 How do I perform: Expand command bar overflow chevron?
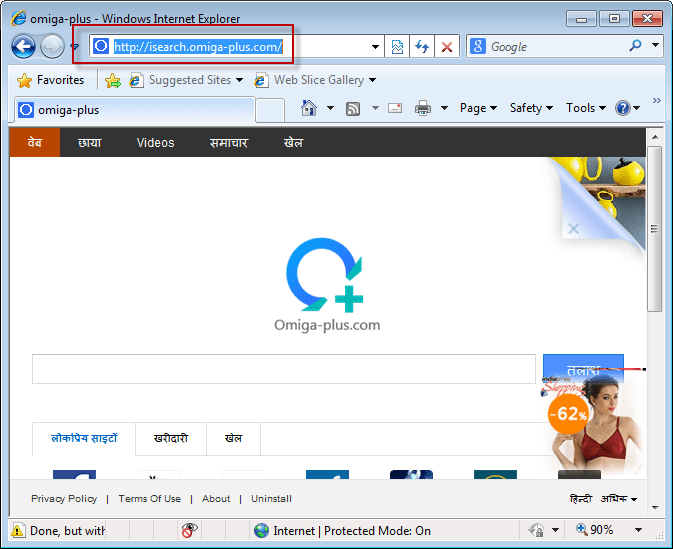657,100
